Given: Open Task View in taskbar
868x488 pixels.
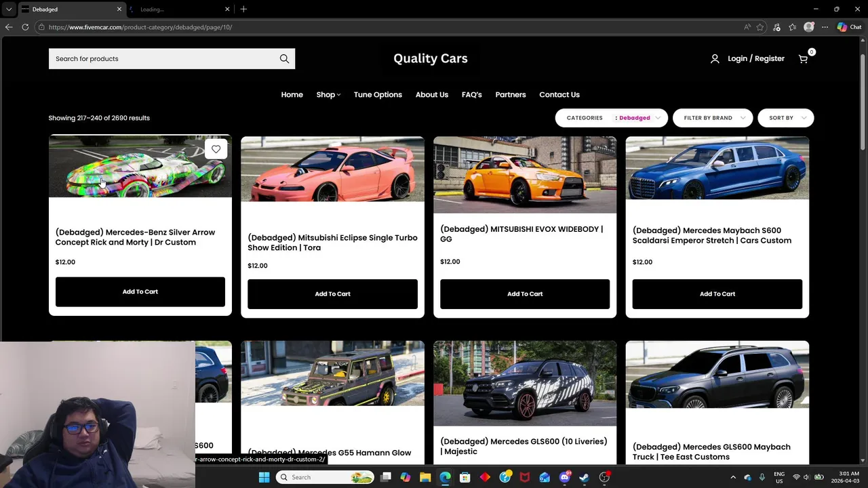Looking at the screenshot, I should (x=386, y=477).
